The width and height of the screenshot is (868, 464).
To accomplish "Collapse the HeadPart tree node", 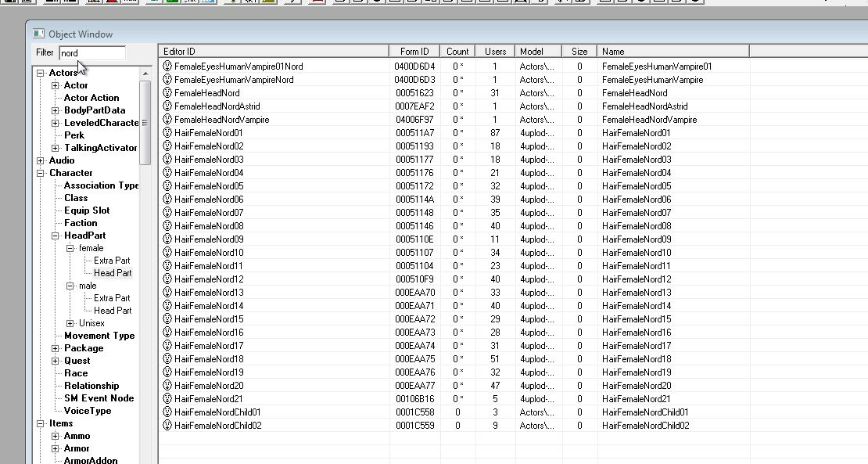I will click(56, 236).
